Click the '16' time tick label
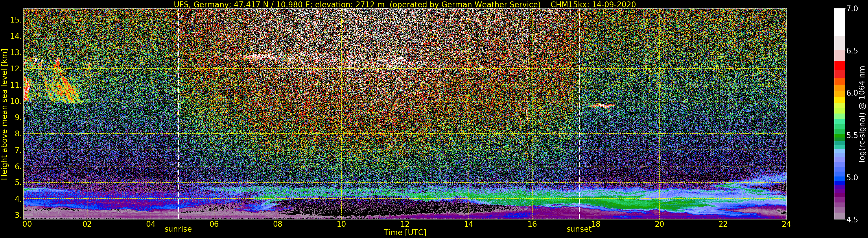This screenshot has width=868, height=238. click(532, 224)
